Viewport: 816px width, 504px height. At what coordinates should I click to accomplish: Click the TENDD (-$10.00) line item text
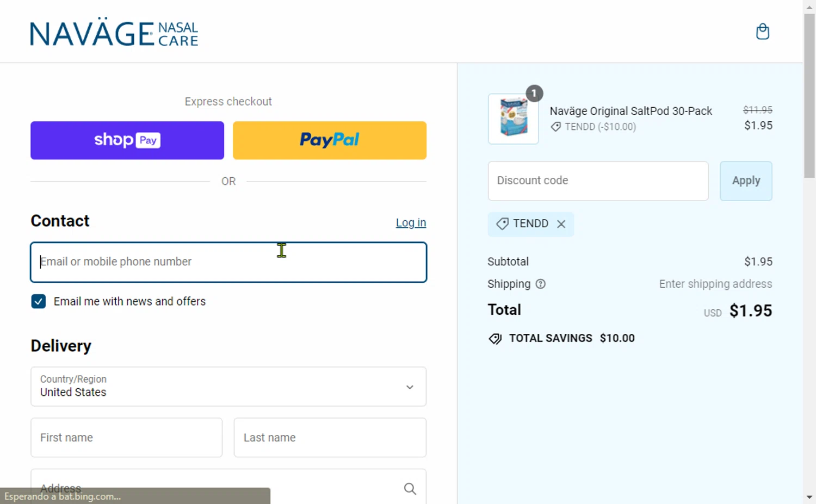click(x=600, y=127)
